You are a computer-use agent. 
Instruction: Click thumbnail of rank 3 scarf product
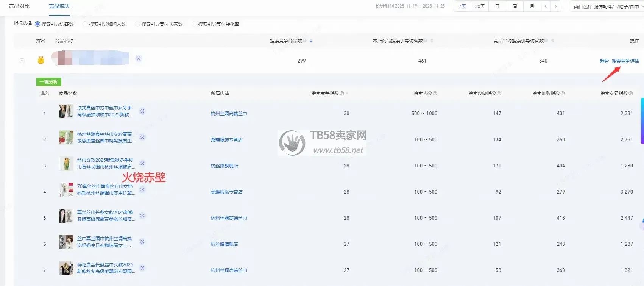pos(66,164)
